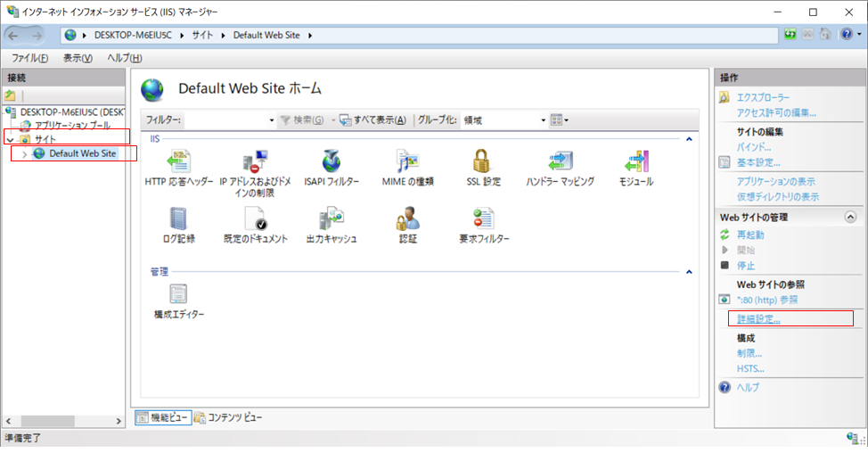Image resolution: width=868 pixels, height=453 pixels.
Task: Click the サイト breadcrumb in address bar
Action: click(202, 36)
